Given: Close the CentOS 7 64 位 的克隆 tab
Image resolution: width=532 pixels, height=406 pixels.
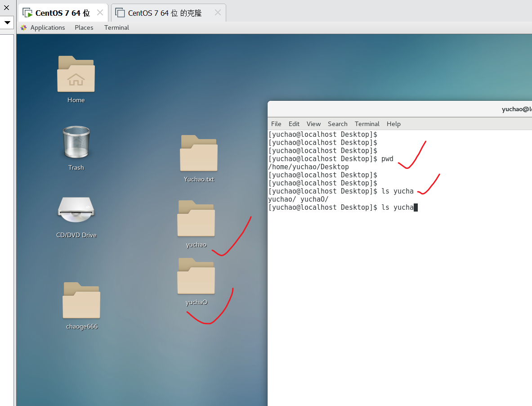Looking at the screenshot, I should pos(218,13).
